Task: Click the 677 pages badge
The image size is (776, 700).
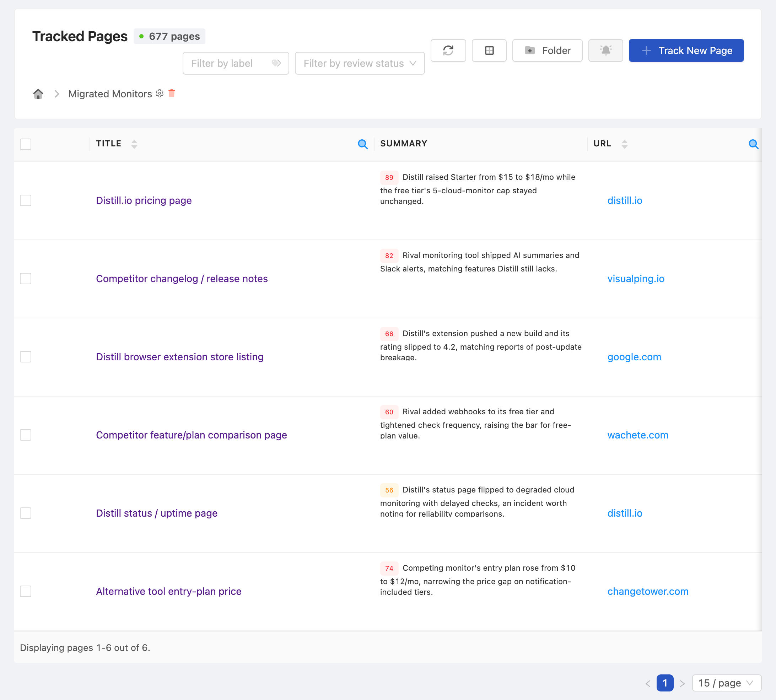Action: pos(169,36)
